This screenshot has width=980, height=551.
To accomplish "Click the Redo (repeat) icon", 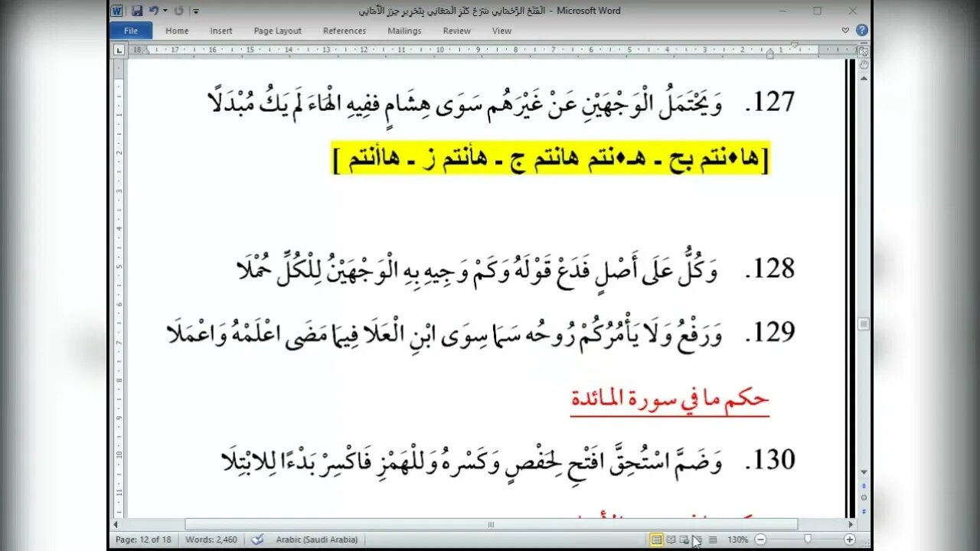I will pyautogui.click(x=179, y=11).
